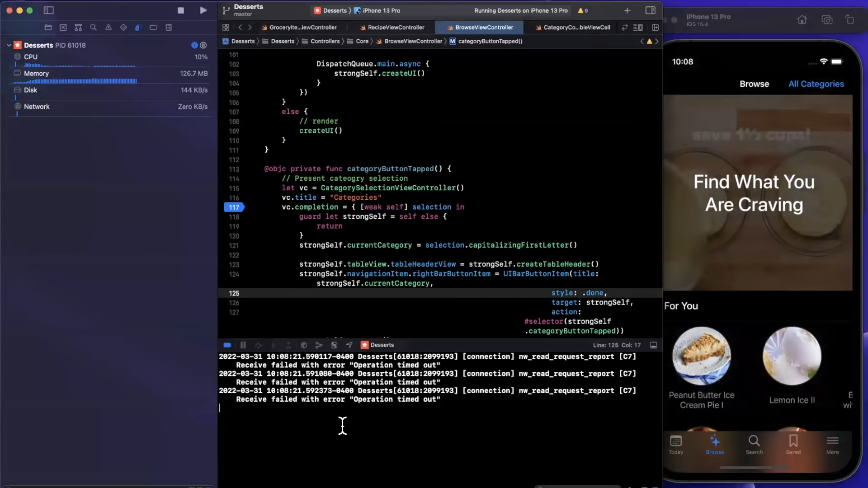Switch to the CategoryCo...bleViewCell tab
The height and width of the screenshot is (488, 868).
pyautogui.click(x=572, y=28)
